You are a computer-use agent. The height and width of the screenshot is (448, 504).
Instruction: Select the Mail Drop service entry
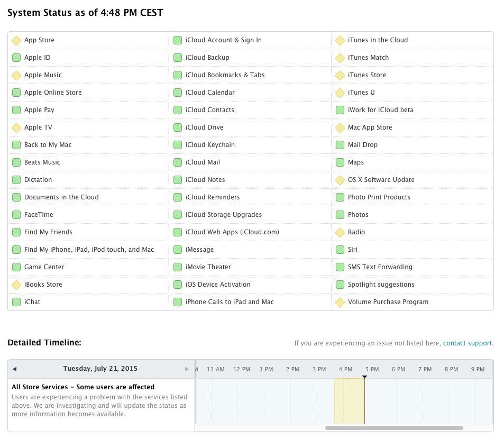click(x=413, y=145)
